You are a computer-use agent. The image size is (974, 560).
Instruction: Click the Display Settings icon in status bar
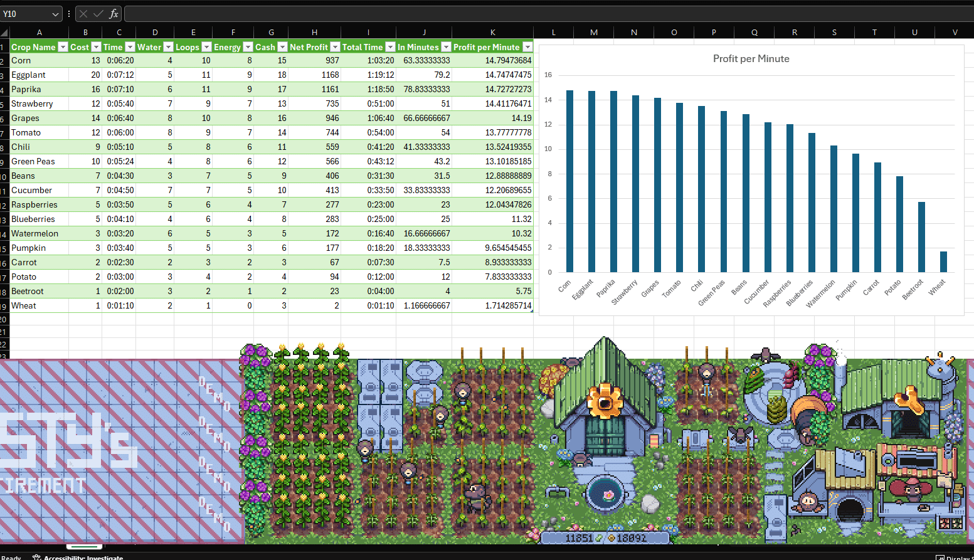[x=940, y=557]
